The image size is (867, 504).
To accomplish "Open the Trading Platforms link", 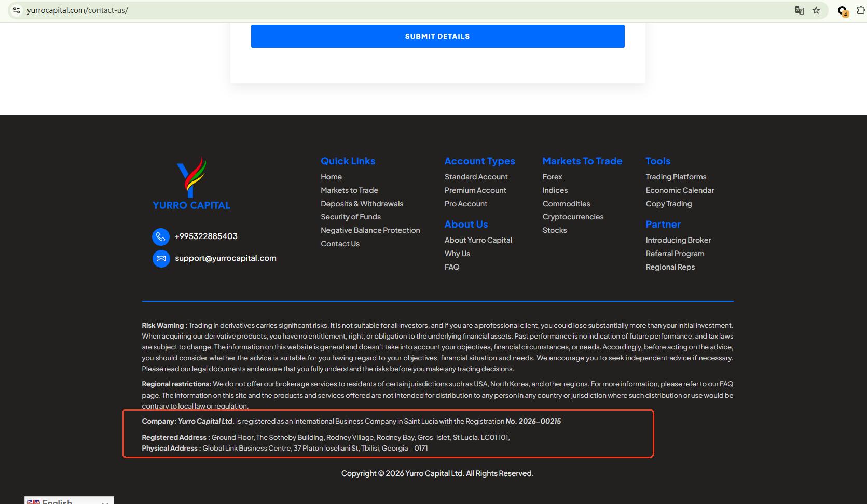I will [676, 177].
